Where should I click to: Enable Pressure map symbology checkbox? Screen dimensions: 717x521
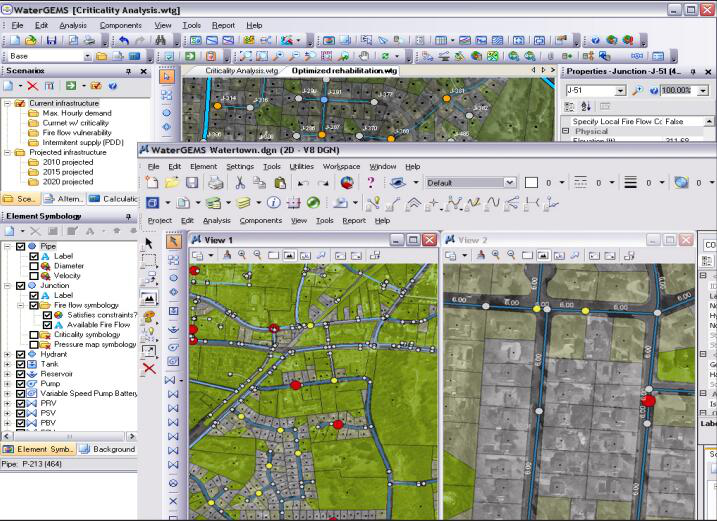pyautogui.click(x=34, y=344)
